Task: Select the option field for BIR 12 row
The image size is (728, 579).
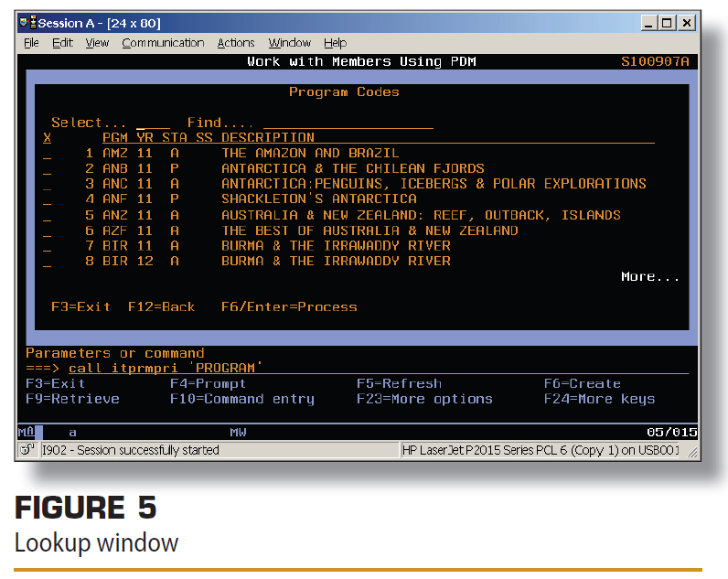Action: coord(47,262)
